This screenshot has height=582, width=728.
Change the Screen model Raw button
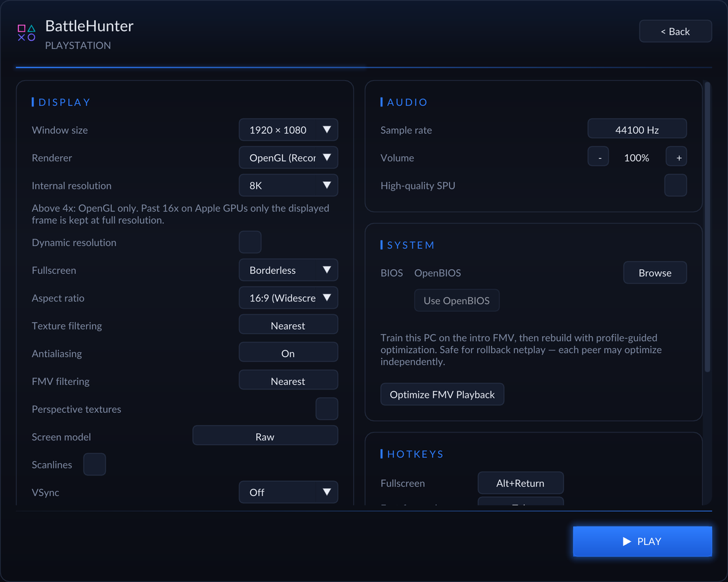pyautogui.click(x=265, y=436)
